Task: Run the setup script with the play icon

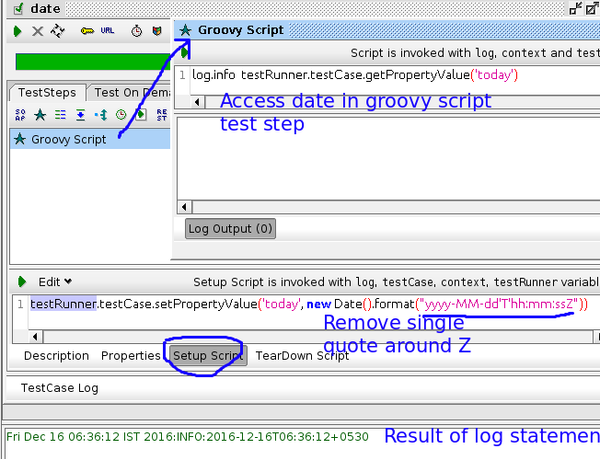Action: pyautogui.click(x=21, y=282)
